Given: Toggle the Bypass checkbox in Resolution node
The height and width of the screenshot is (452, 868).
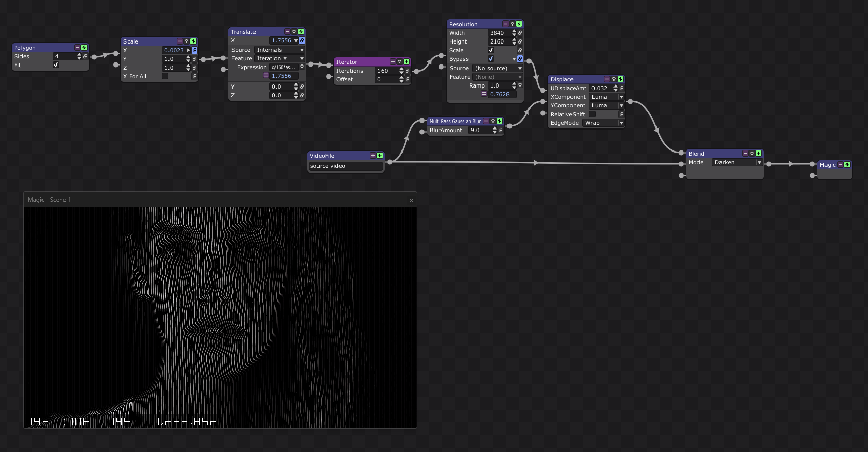Looking at the screenshot, I should click(x=491, y=59).
